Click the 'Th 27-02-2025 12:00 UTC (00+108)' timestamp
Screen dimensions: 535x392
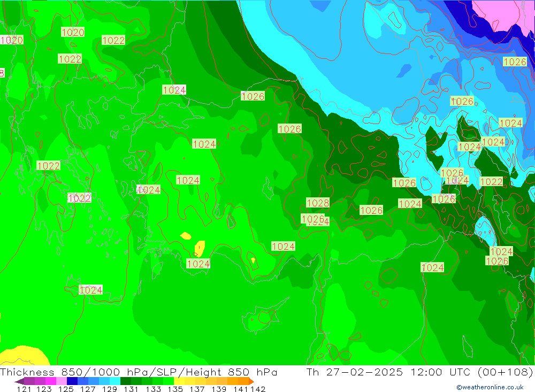tap(419, 372)
